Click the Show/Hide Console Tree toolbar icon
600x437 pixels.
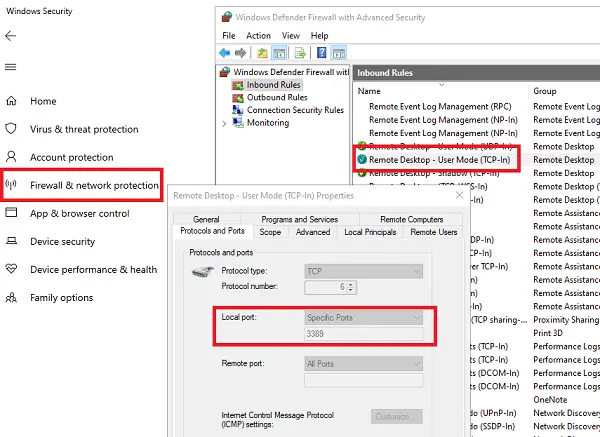279,53
